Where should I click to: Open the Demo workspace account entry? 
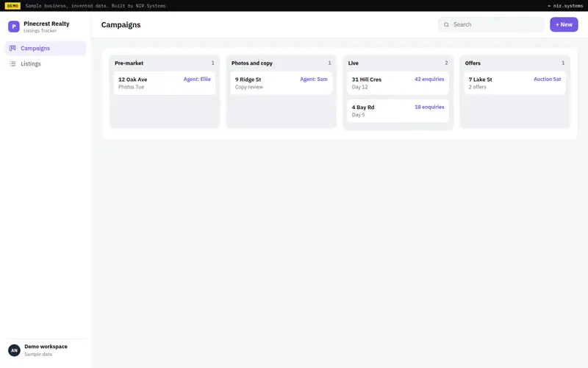click(x=46, y=350)
